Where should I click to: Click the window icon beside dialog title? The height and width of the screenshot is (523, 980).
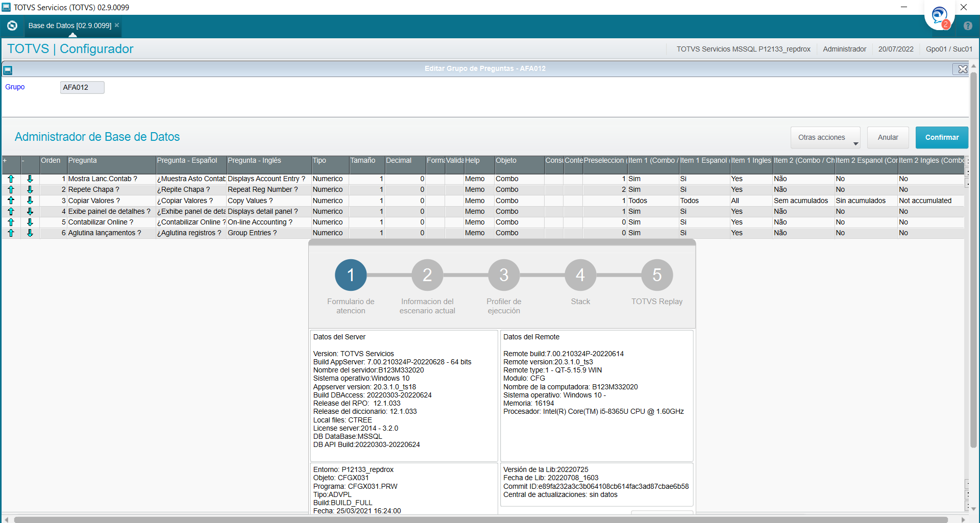[8, 70]
